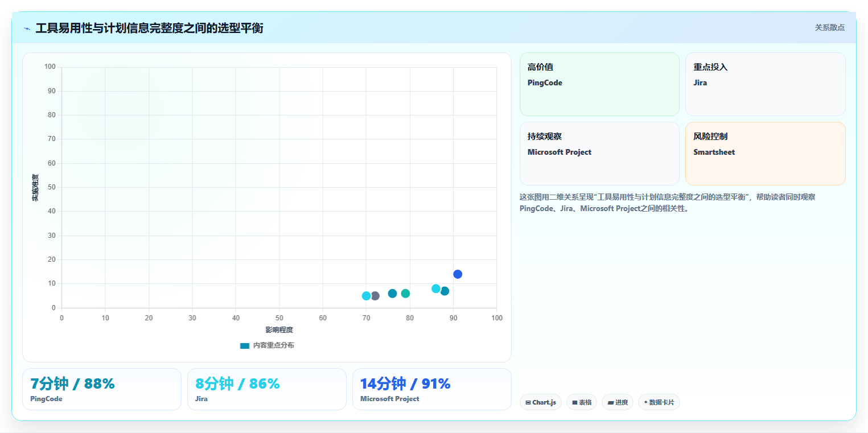This screenshot has width=868, height=433.
Task: Click the teal scatter point at x 88
Action: (x=445, y=291)
